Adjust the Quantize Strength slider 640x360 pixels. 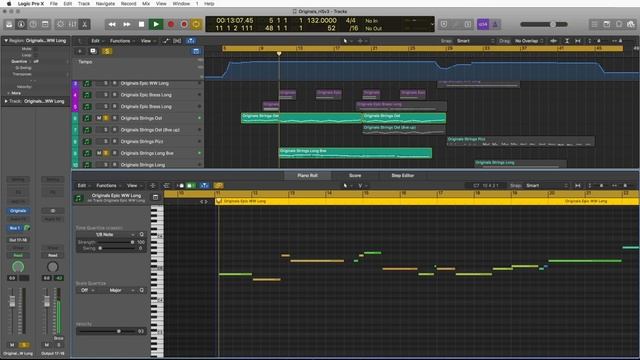point(115,242)
